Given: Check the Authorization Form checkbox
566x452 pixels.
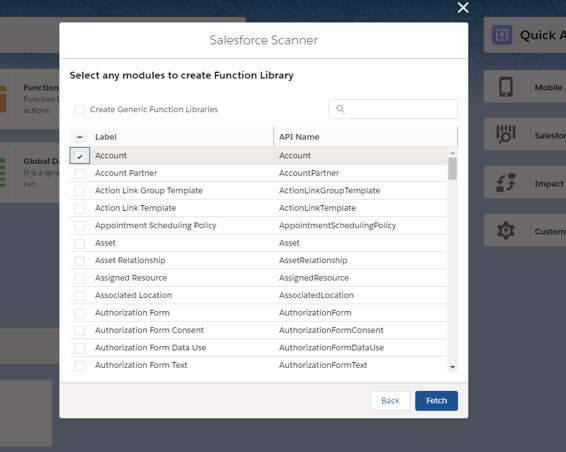Looking at the screenshot, I should pos(80,313).
